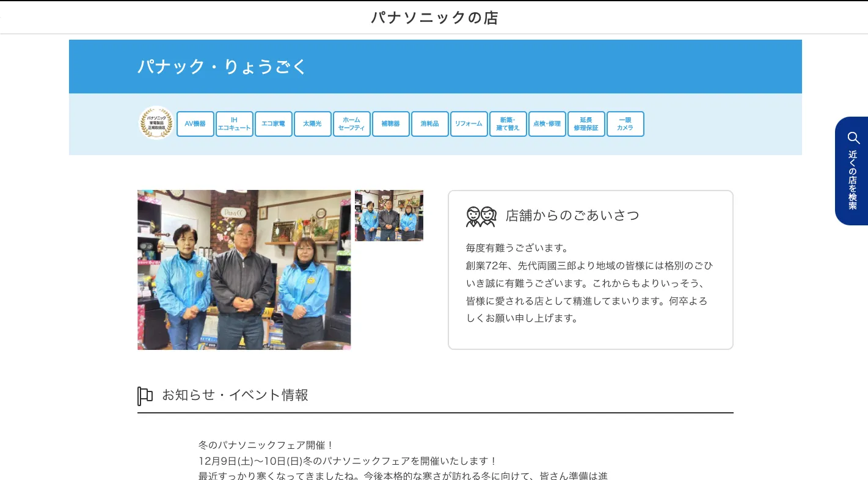Open the エコ家電 category

click(274, 124)
